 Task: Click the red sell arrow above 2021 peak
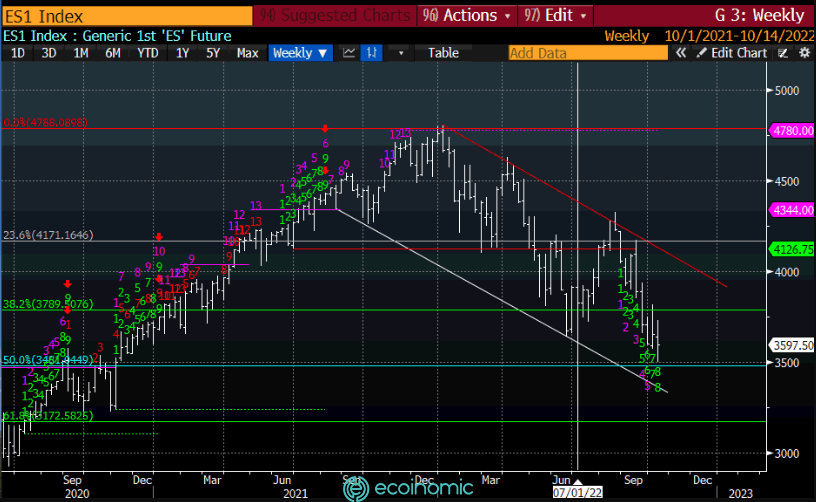pos(326,129)
